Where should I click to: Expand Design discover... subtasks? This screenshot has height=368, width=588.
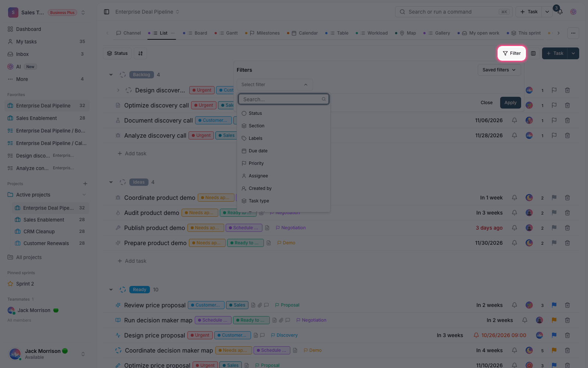(118, 90)
